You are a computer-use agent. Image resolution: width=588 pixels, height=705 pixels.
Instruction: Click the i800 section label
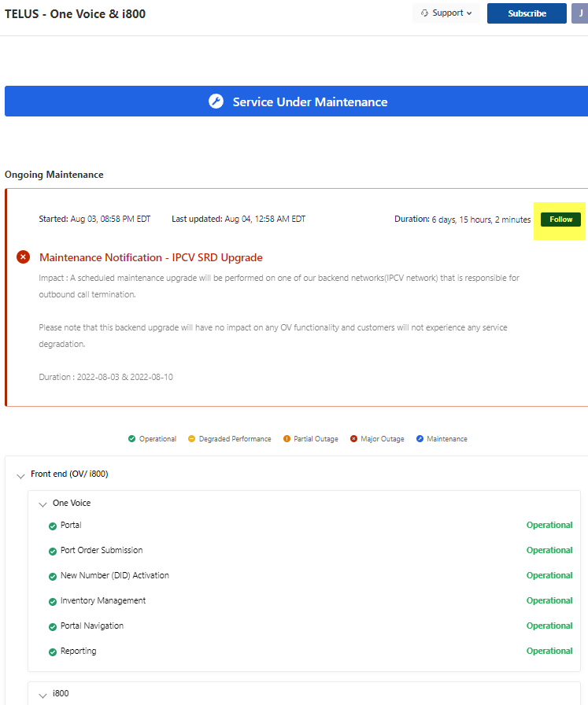61,693
